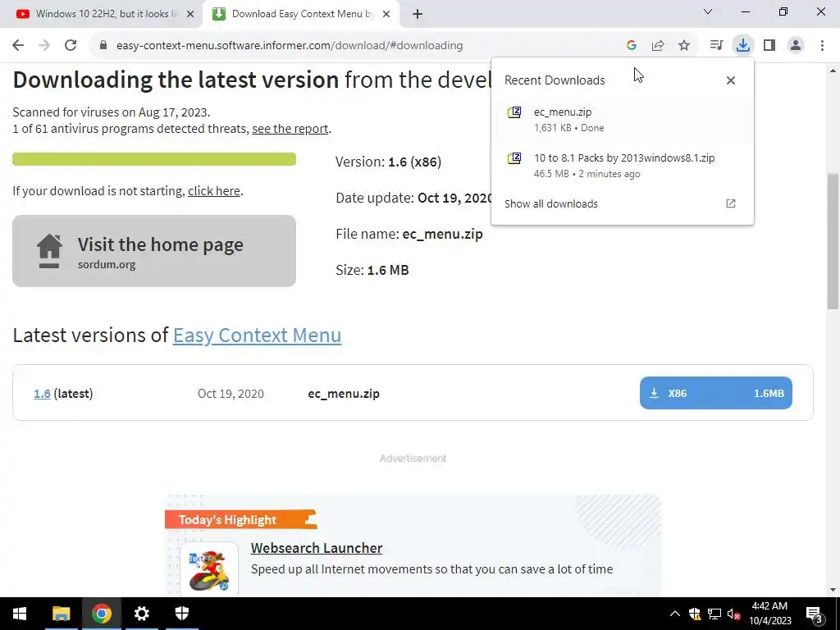The image size is (840, 630).
Task: Share this page icon
Action: (658, 46)
